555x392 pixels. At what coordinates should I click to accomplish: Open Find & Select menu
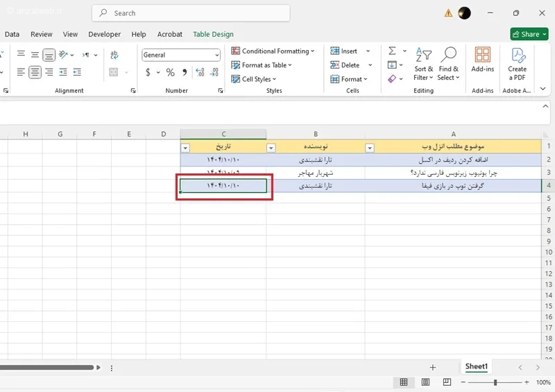[x=448, y=64]
